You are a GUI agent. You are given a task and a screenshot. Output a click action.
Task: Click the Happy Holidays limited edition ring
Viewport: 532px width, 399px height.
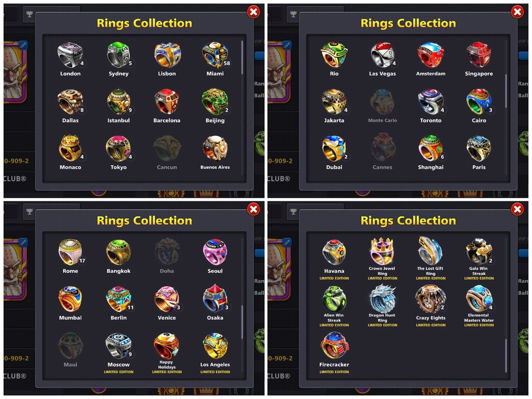(x=167, y=345)
